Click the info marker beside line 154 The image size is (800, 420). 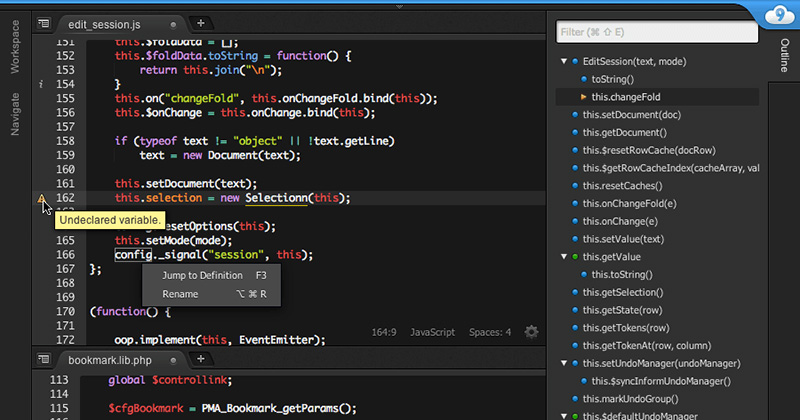[41, 85]
